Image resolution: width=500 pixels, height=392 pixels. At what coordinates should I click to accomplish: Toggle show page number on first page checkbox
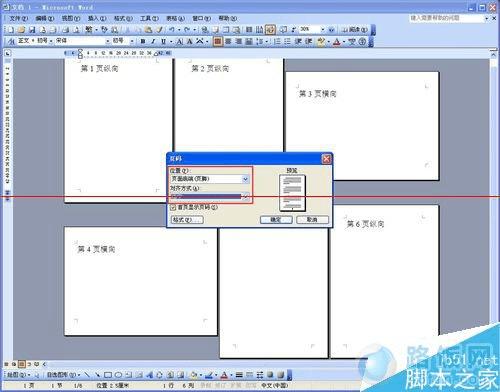(173, 207)
